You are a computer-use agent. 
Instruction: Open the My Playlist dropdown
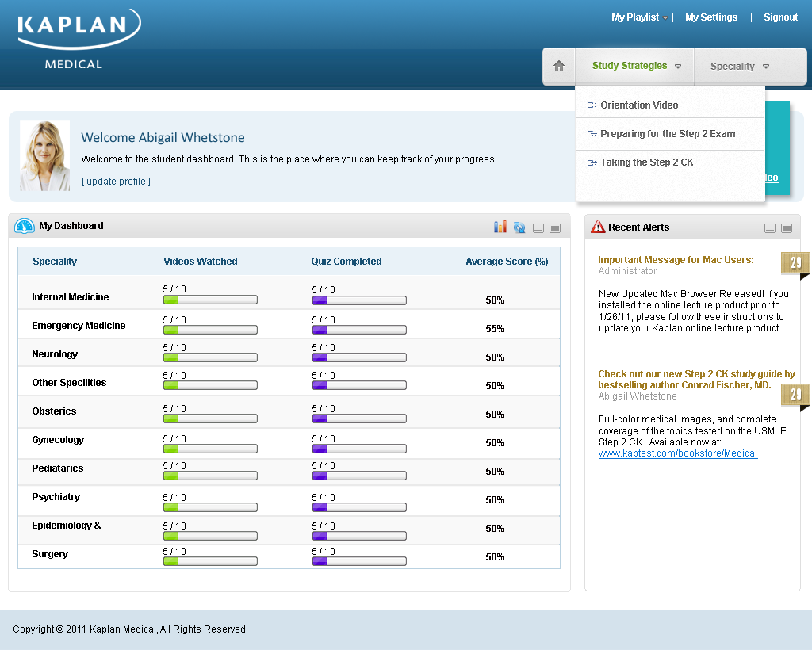tap(639, 17)
